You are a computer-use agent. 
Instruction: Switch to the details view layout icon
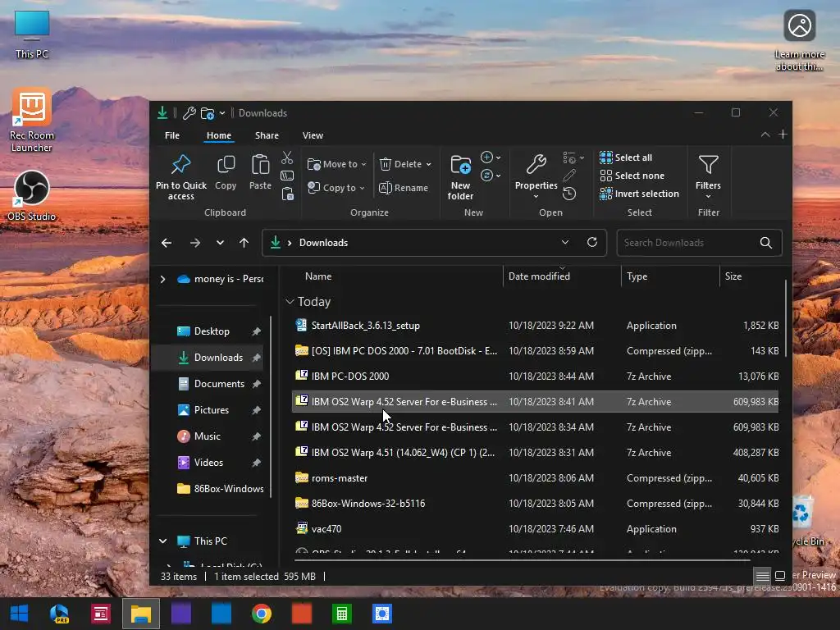762,576
